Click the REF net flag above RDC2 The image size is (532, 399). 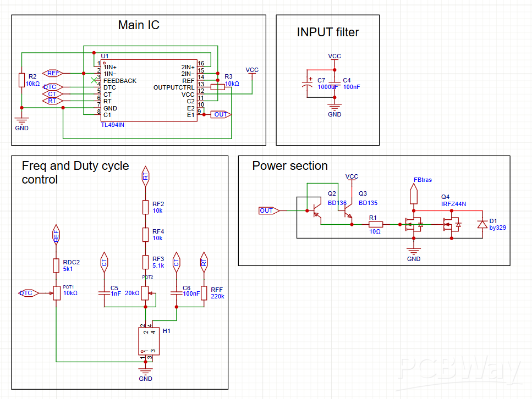click(x=56, y=235)
